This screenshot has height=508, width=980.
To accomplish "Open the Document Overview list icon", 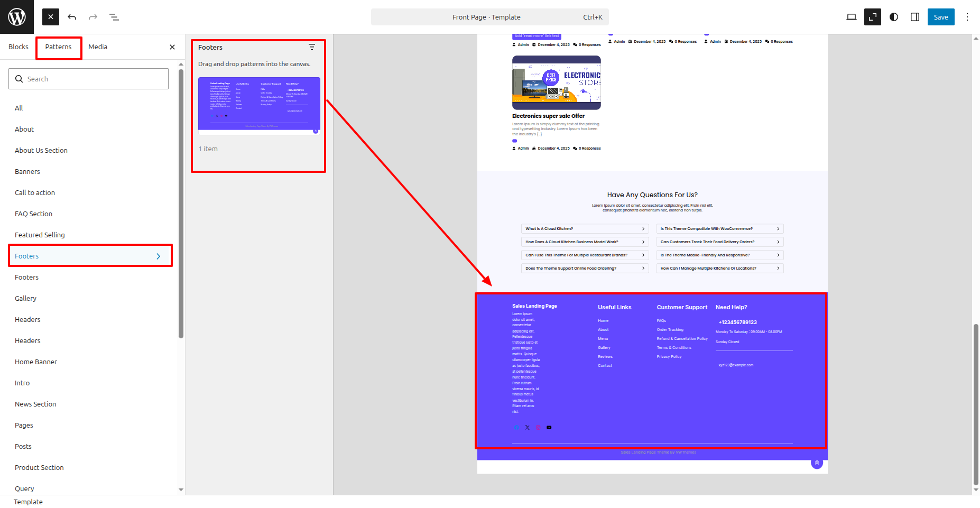I will tap(114, 17).
